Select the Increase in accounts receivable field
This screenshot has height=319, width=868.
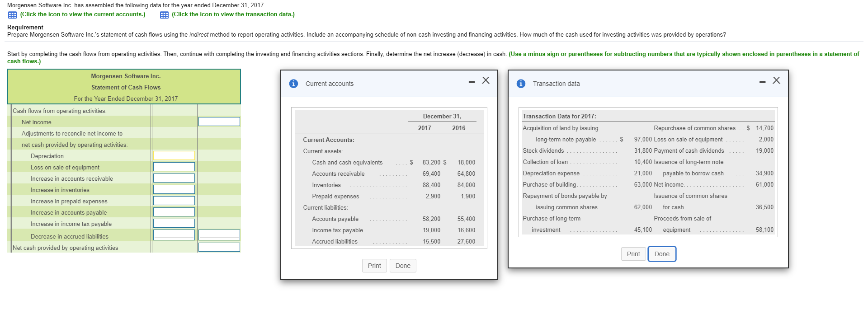(x=174, y=178)
